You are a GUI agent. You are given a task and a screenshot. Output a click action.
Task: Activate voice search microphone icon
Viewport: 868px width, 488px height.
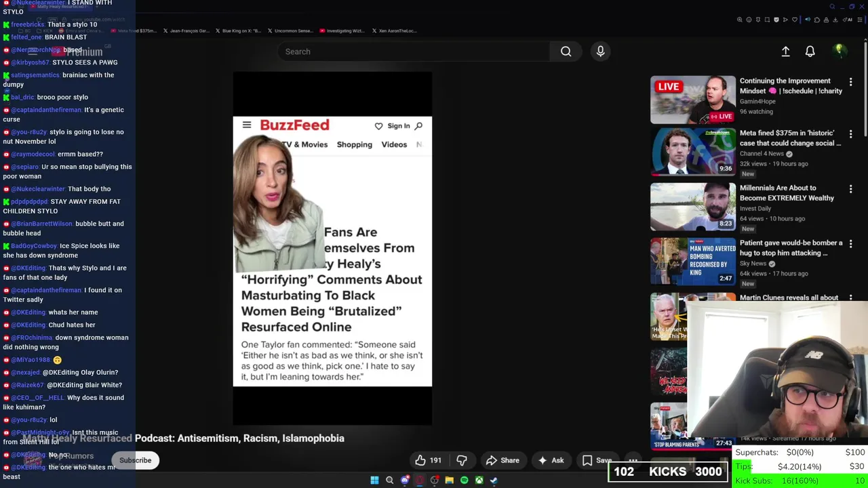point(600,52)
